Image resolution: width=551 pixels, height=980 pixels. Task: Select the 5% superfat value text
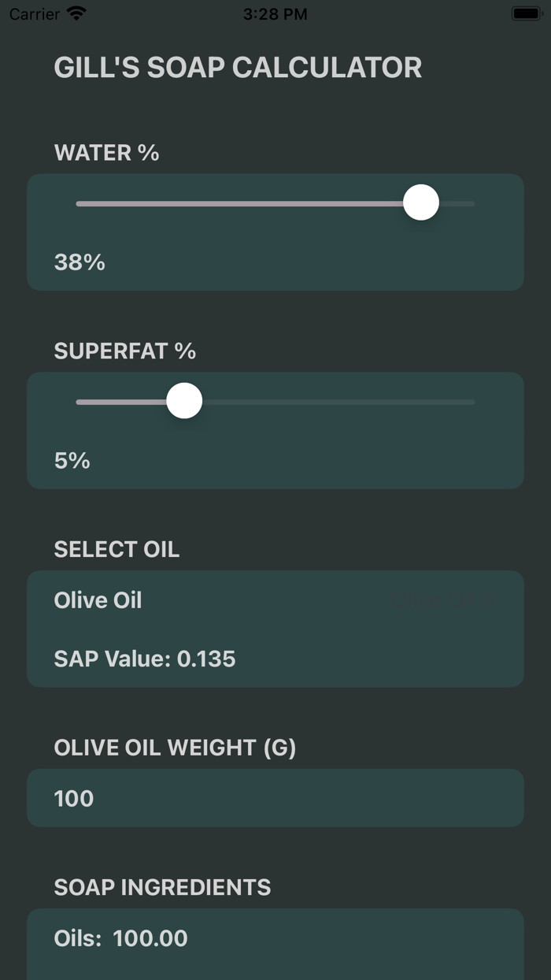[72, 461]
